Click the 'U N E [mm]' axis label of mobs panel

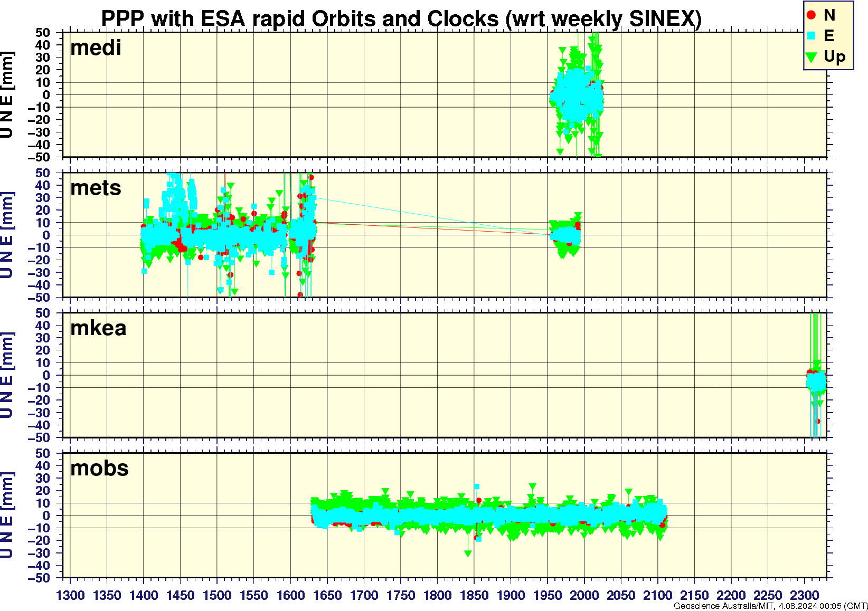pos(7,516)
